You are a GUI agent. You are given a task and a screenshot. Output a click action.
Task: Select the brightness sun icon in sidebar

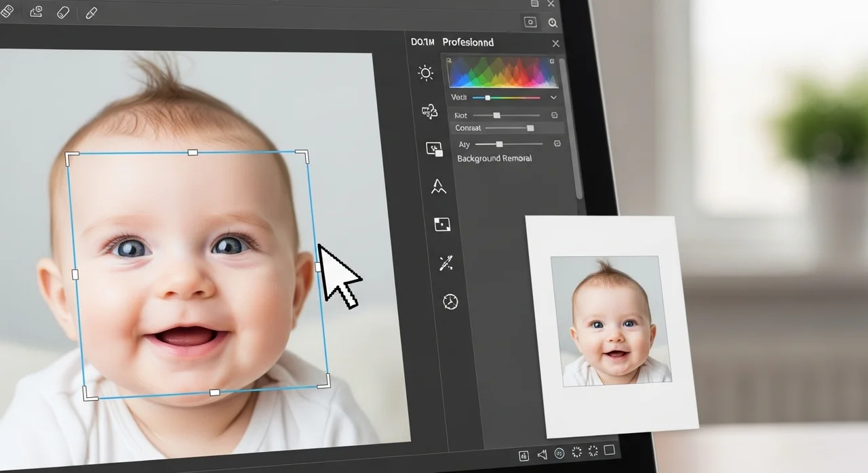tap(426, 73)
